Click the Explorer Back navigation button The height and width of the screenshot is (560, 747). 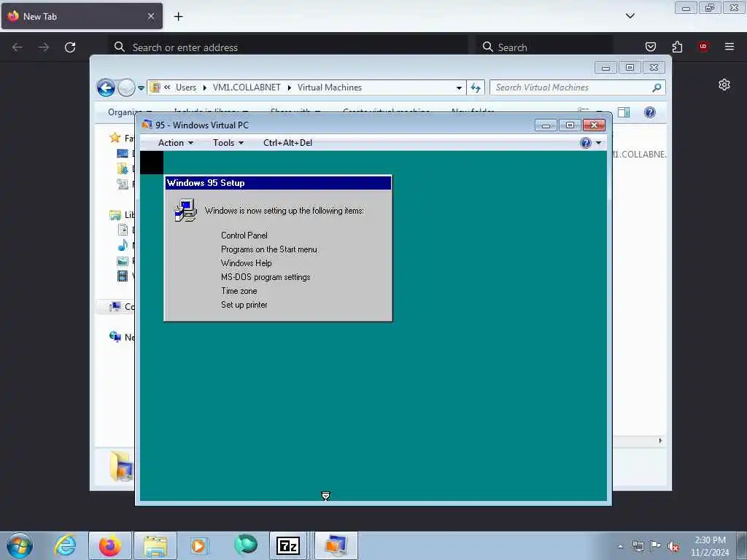(x=106, y=87)
